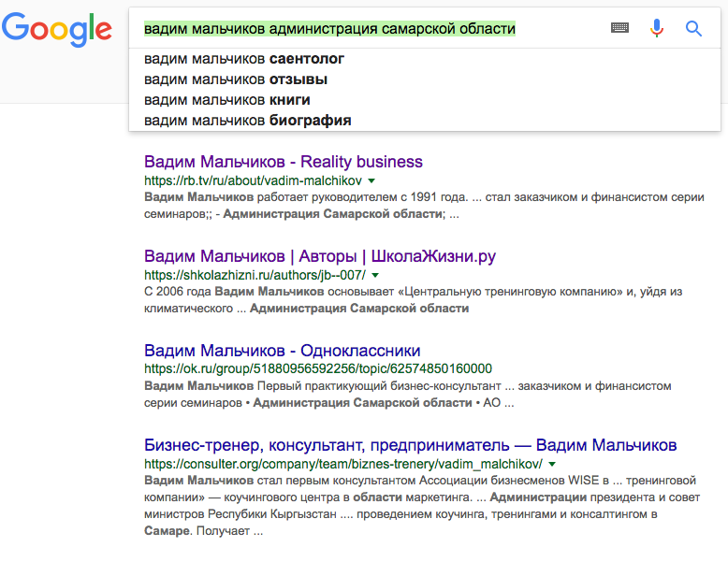Click inside the search query field
The height and width of the screenshot is (562, 728).
[x=374, y=29]
